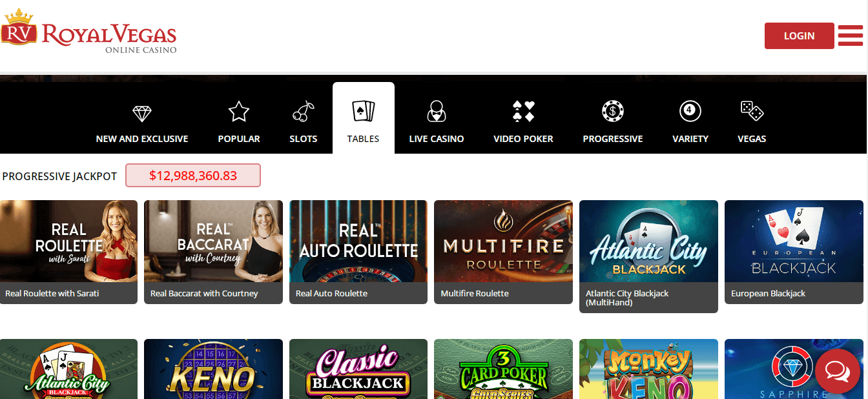The width and height of the screenshot is (868, 399).
Task: Click the "Real Auto Roulette" caption
Action: coord(331,293)
